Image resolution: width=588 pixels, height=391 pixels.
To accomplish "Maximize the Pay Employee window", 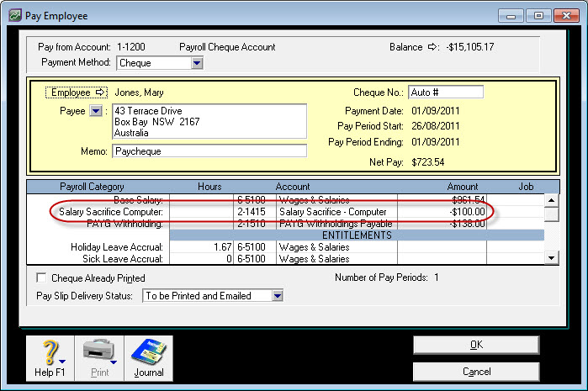I will (x=538, y=16).
